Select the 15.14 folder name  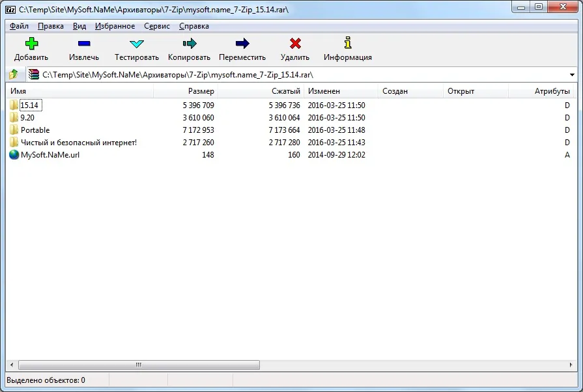click(x=29, y=105)
